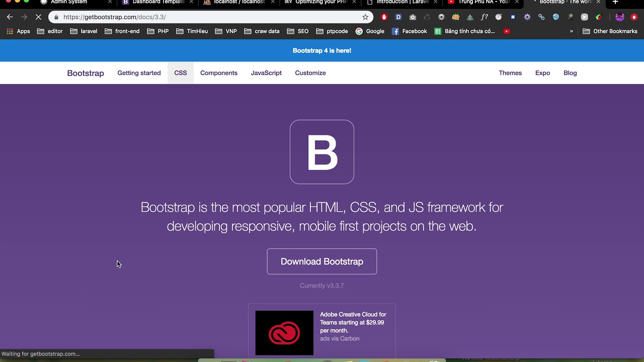Screen dimensions: 644x362
Task: Click the rainbow color extension icon
Action: pos(599,17)
